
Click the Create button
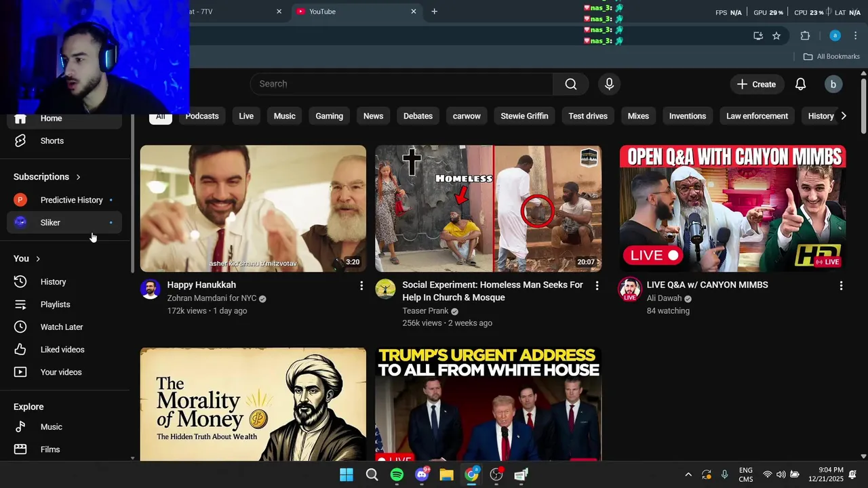tap(756, 84)
